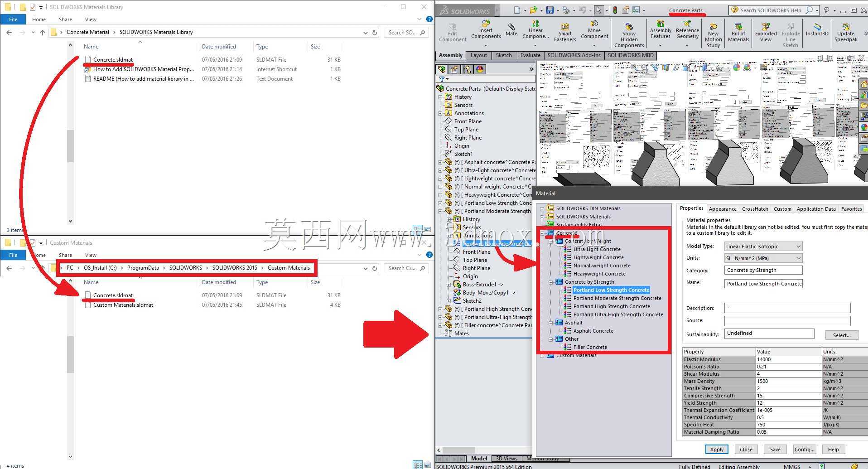The height and width of the screenshot is (469, 868).
Task: Open the File tab in SOLIDWORKS Materials Library window
Action: click(13, 19)
